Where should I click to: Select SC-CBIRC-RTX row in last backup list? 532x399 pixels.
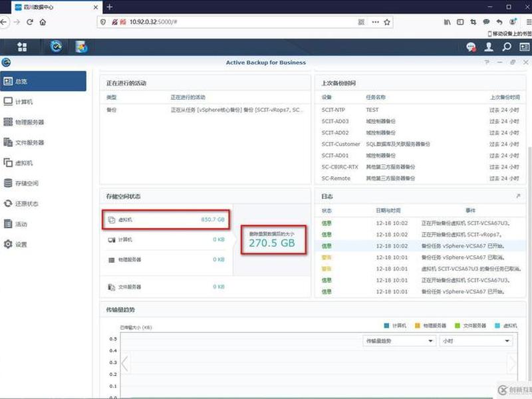click(x=420, y=167)
